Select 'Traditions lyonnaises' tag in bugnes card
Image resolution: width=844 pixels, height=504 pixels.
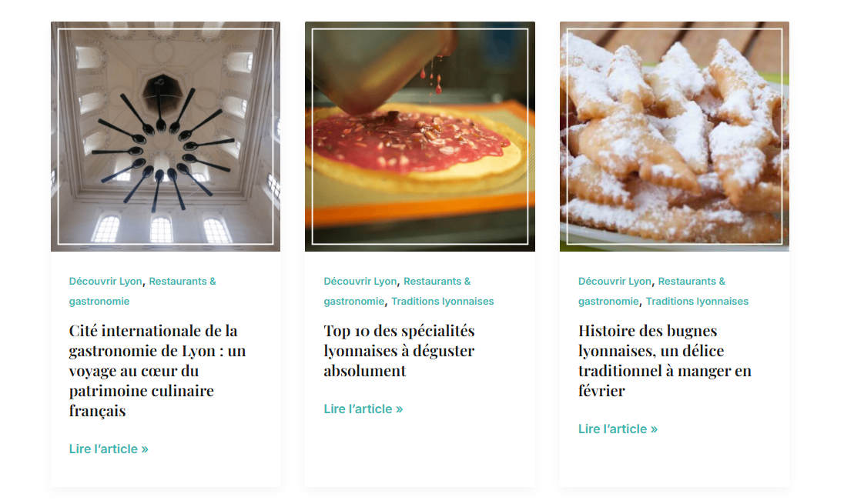(697, 301)
